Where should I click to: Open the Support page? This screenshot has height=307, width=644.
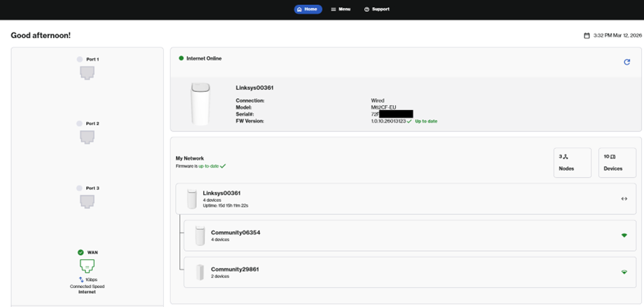pos(376,9)
